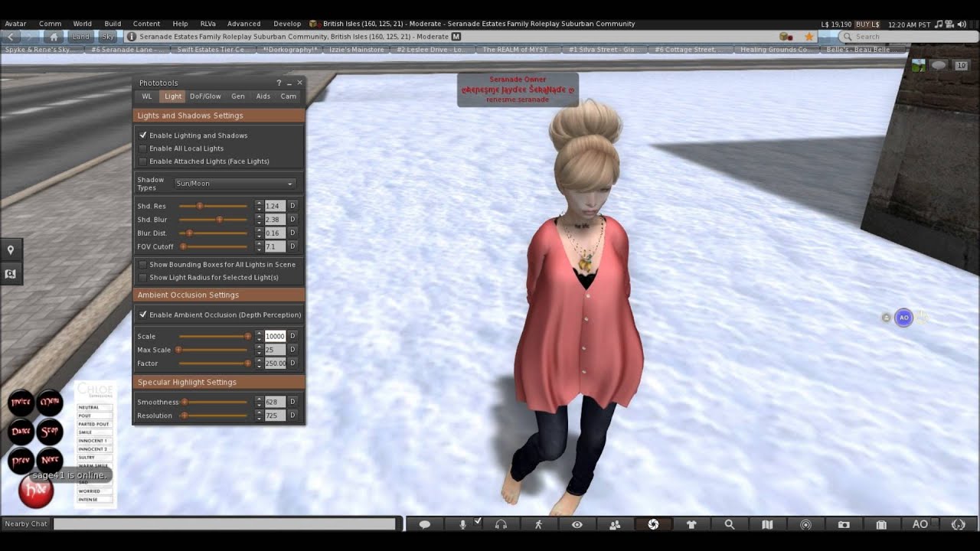This screenshot has width=980, height=551.
Task: Adjust Ambient Occlusion Scale stepper
Action: pos(259,336)
